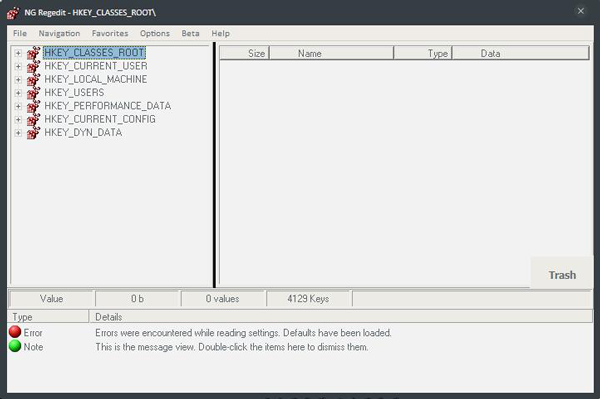
Task: Click the '4129 Keys' status bar cell
Action: pos(309,299)
